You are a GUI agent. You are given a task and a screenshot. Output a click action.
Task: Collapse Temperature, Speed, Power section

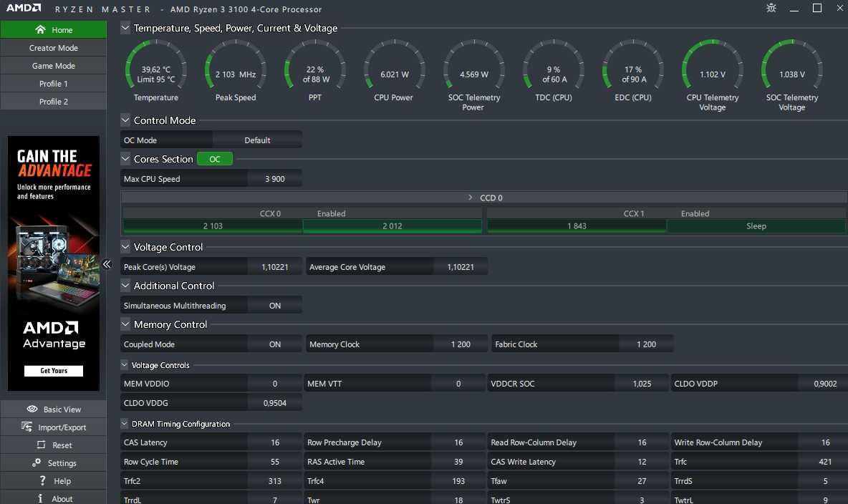[x=125, y=28]
